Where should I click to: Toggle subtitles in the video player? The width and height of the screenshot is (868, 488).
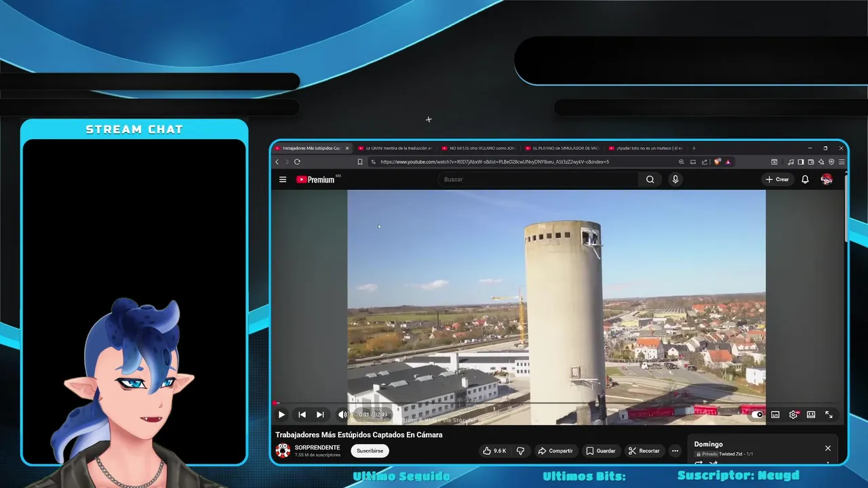point(775,415)
